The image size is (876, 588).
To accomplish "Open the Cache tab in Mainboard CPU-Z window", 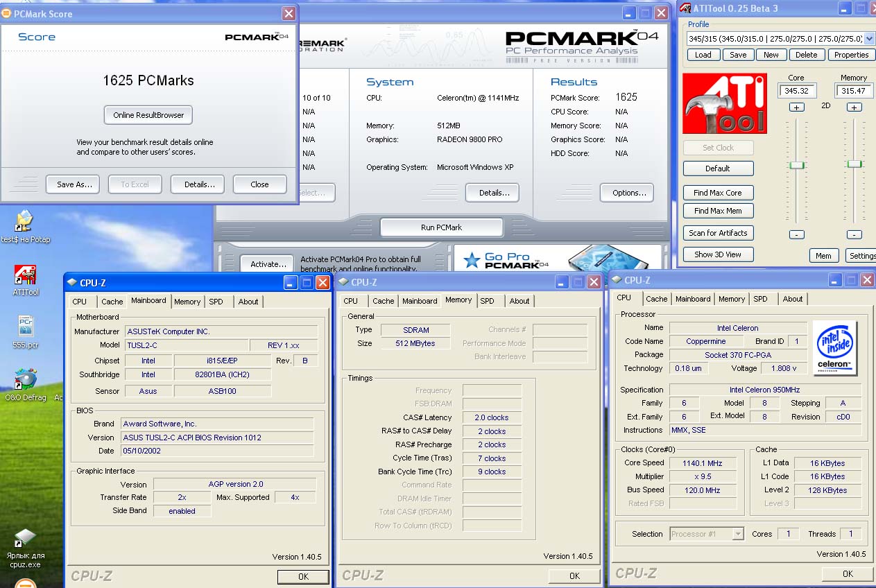I will click(112, 302).
